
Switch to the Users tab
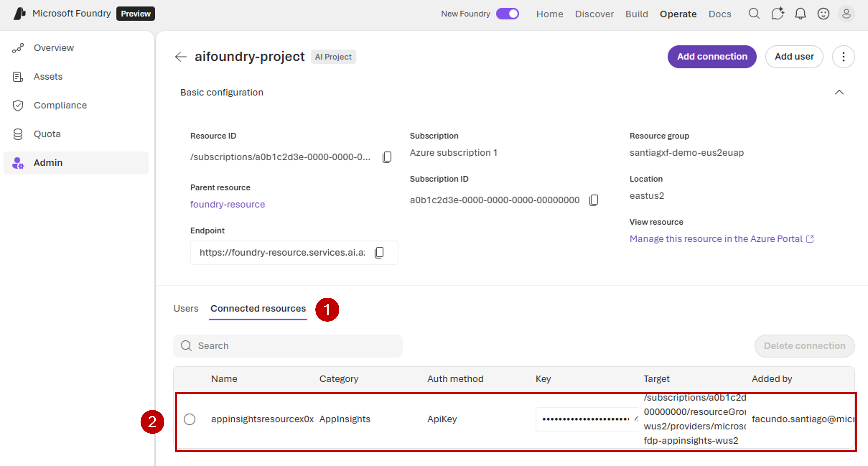click(186, 308)
